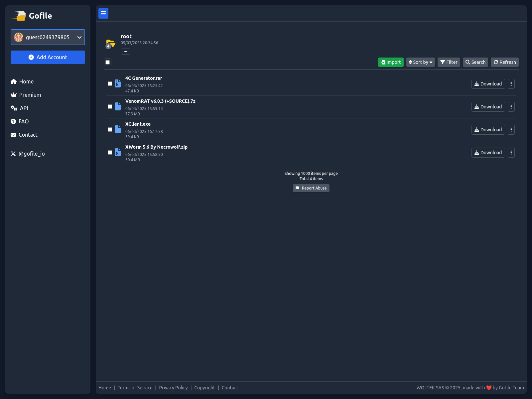
Task: Open Premium in the sidebar
Action: tap(26, 95)
